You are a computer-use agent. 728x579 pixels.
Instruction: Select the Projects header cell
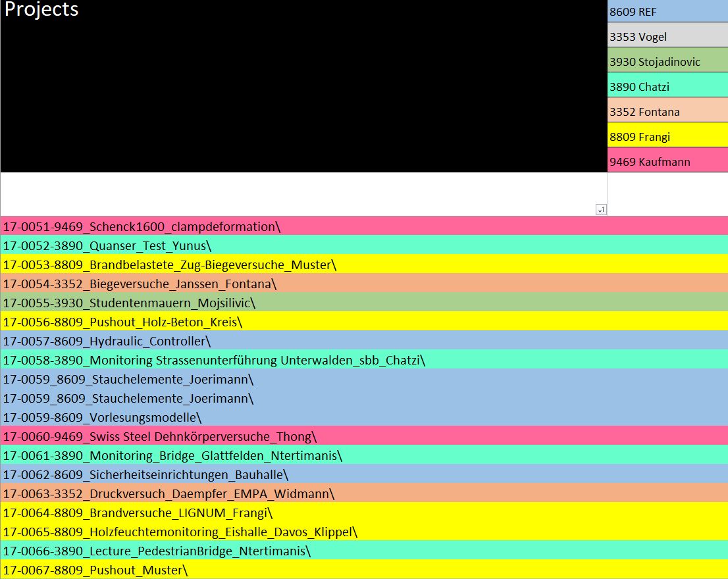[x=303, y=86]
